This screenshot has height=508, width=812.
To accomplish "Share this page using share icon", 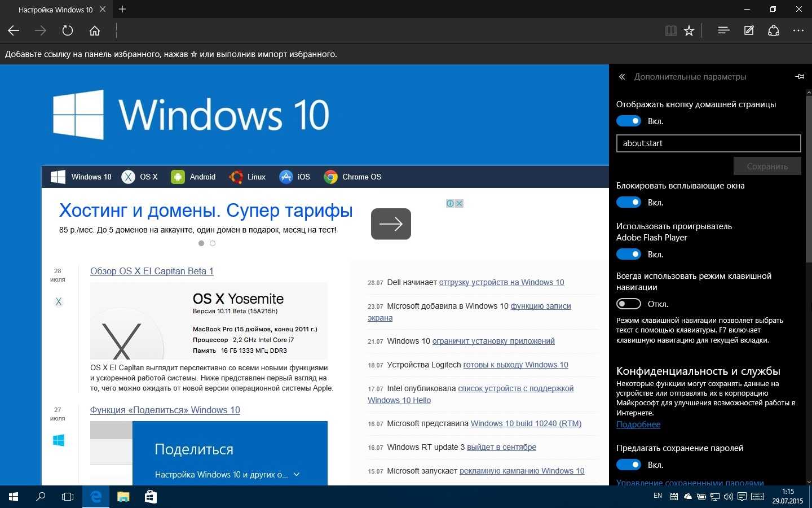I will (774, 30).
